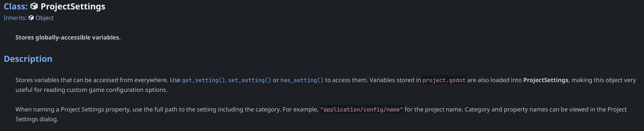Click the cube icon beside ProjectSettings title
The width and height of the screenshot is (644, 131).
coord(34,6)
